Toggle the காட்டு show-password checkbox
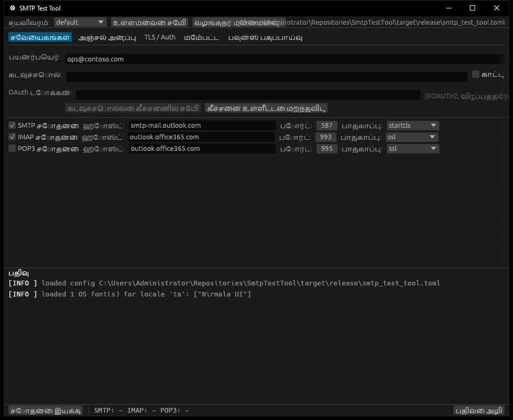 (x=476, y=74)
